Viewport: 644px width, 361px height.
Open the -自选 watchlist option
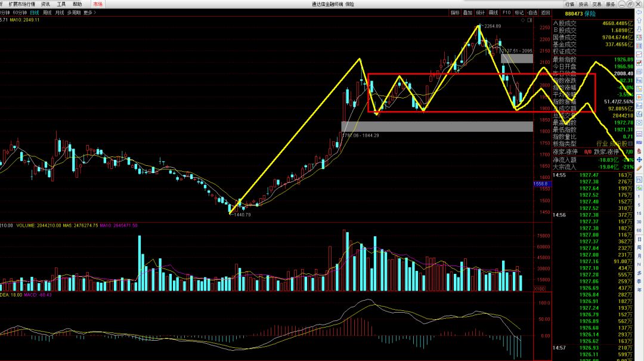[x=532, y=13]
